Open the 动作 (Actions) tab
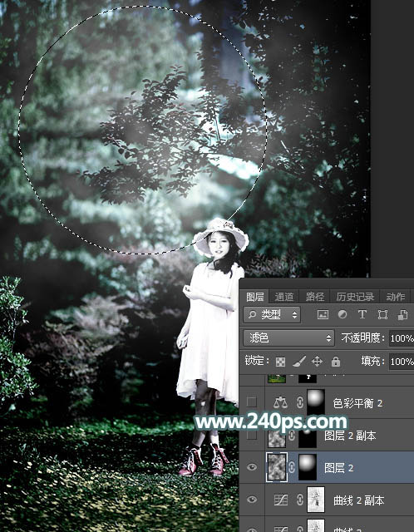The height and width of the screenshot is (532, 414). pyautogui.click(x=396, y=297)
